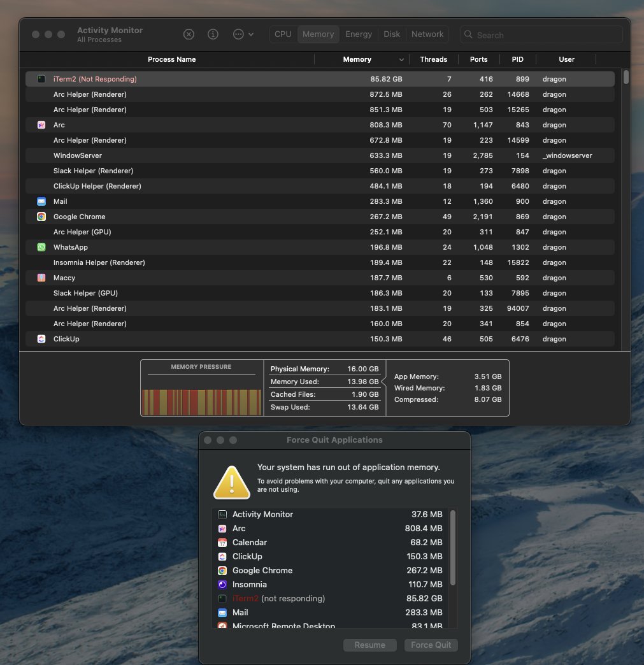Sort by the Ports column header
The width and height of the screenshot is (644, 665).
478,59
